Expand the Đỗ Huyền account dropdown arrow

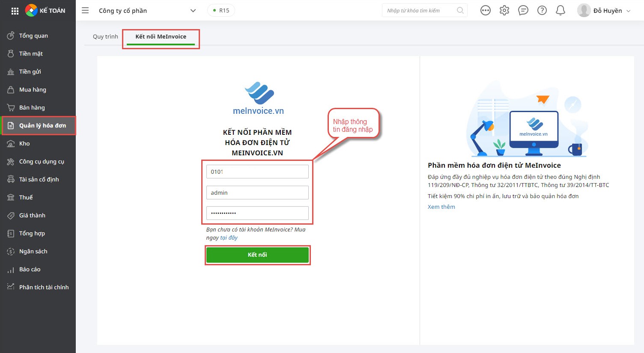[628, 11]
